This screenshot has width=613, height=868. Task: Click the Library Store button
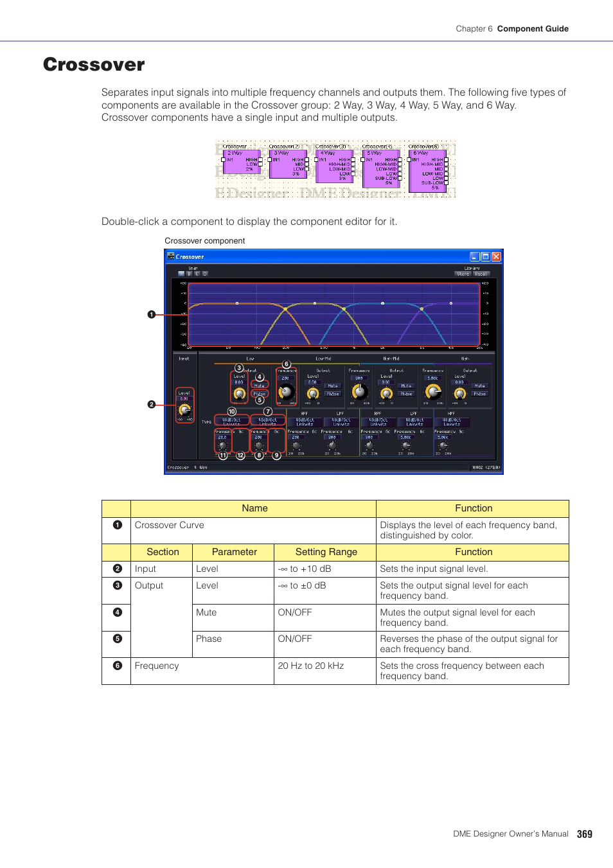[x=463, y=274]
